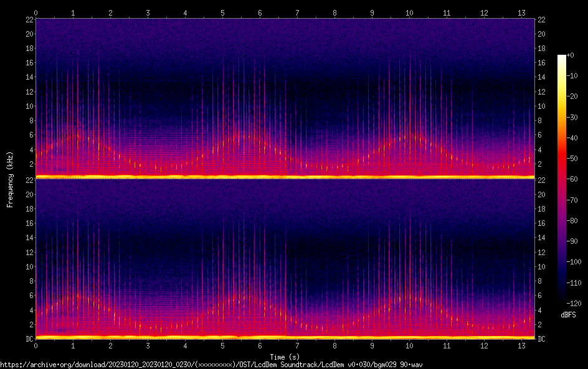Click the white top end of the color scale bar
Image resolution: width=588 pixels, height=369 pixels.
tap(561, 57)
